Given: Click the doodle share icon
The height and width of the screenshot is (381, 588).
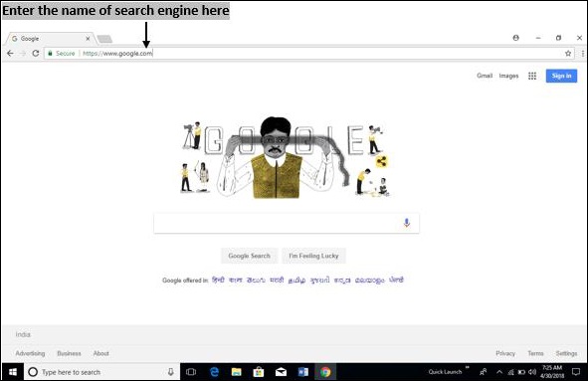Looking at the screenshot, I should point(381,162).
